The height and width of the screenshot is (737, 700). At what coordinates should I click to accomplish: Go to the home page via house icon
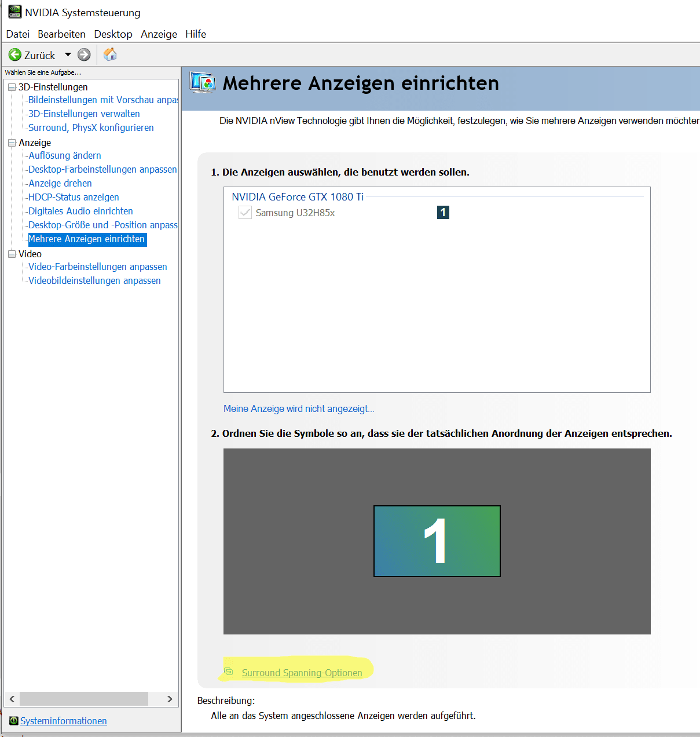(110, 54)
